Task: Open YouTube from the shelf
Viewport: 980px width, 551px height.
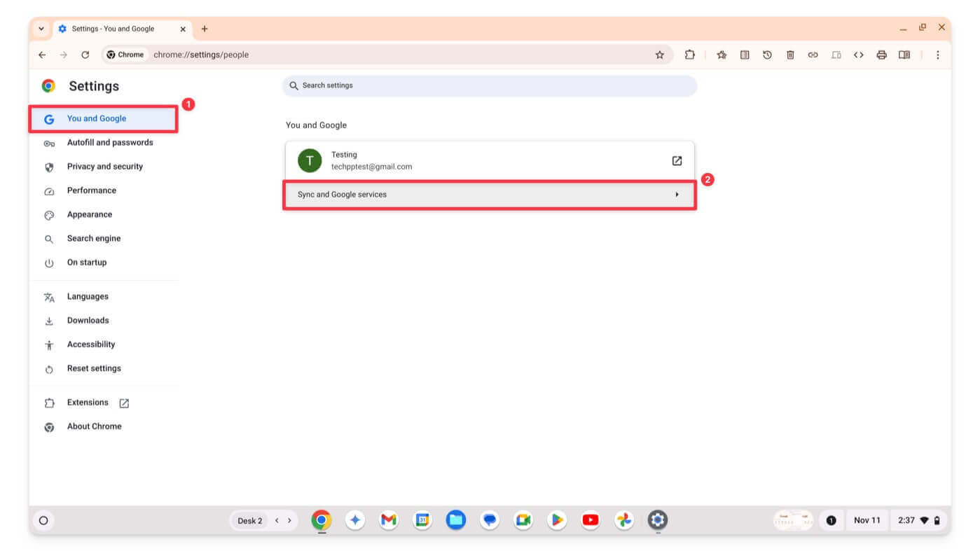Action: pos(591,520)
